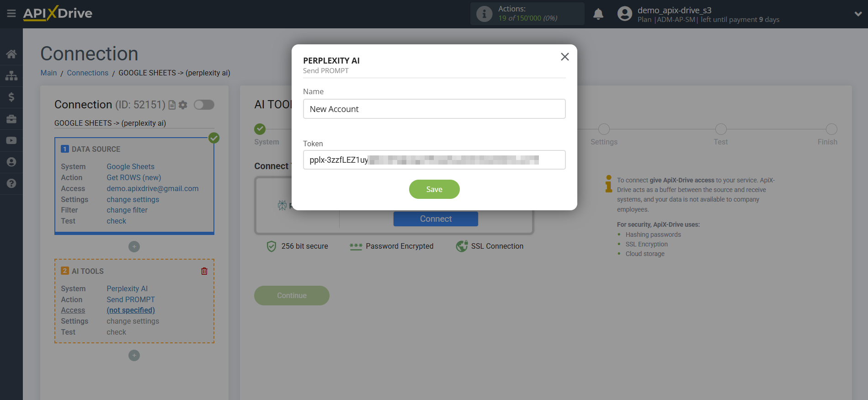This screenshot has height=400, width=868.
Task: Delete the AI TOOLS block trash icon
Action: 204,271
